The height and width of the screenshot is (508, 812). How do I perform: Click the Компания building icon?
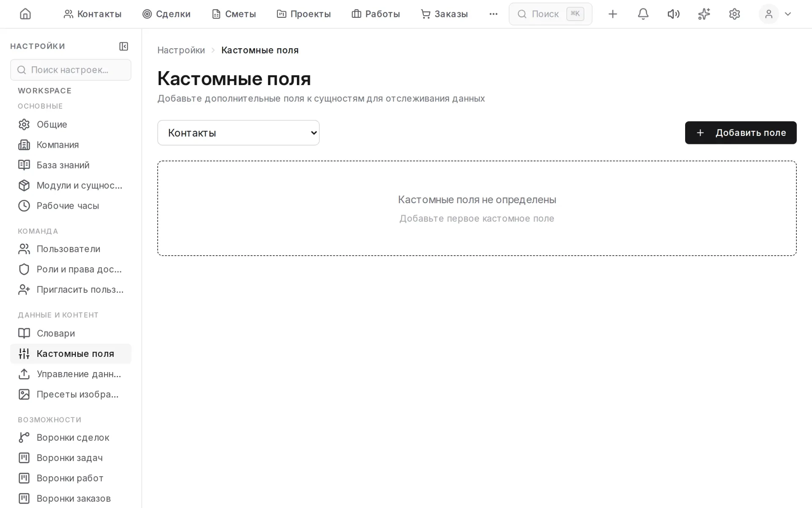24,145
